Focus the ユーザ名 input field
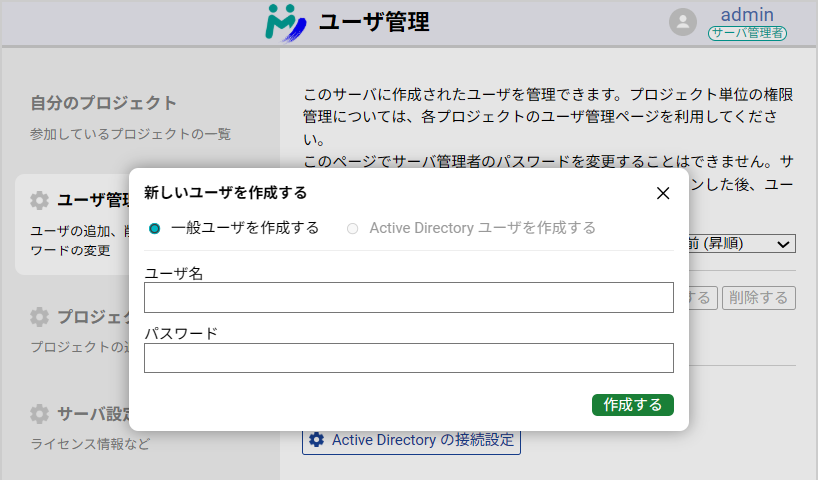Viewport: 818px width, 485px height. 408,298
